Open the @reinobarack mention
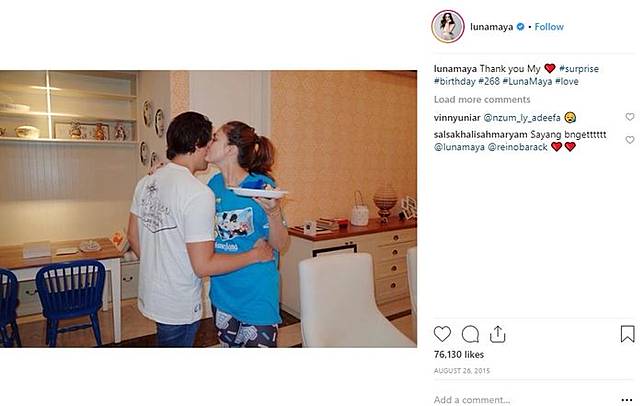 [x=518, y=147]
